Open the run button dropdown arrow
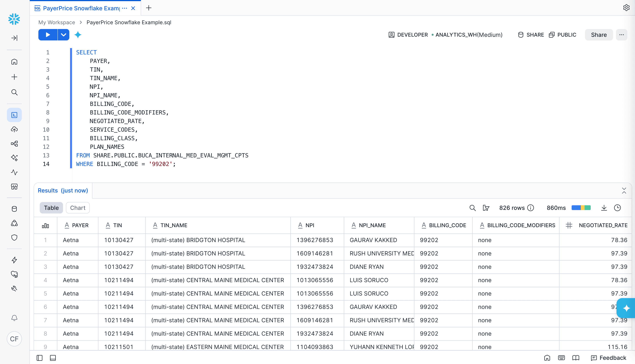This screenshot has width=635, height=364. [x=63, y=35]
